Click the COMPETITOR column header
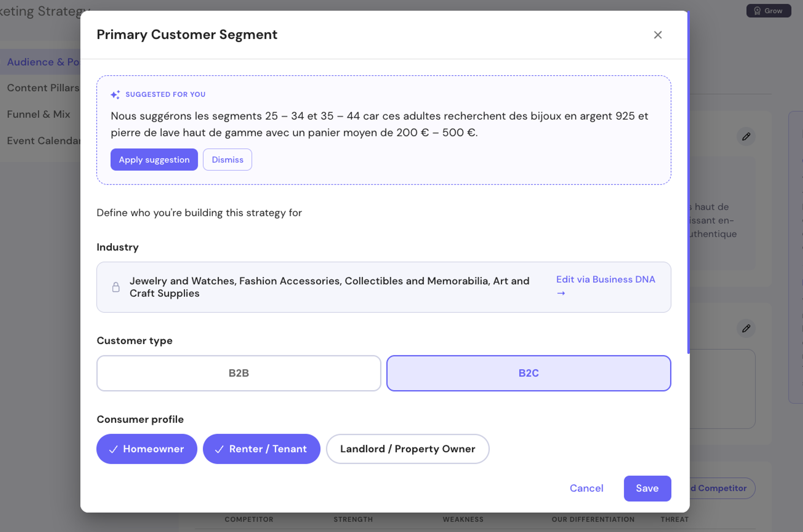The image size is (803, 532). [x=249, y=519]
